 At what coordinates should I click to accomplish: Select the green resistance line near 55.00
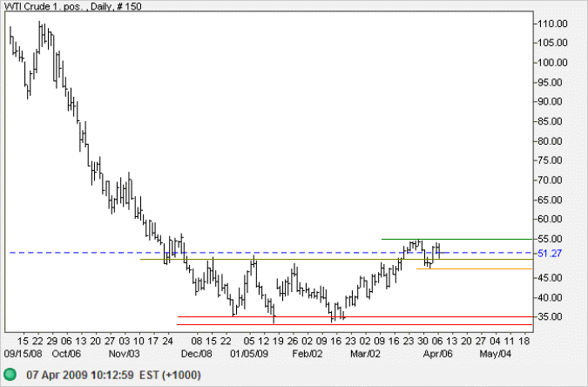tap(456, 239)
